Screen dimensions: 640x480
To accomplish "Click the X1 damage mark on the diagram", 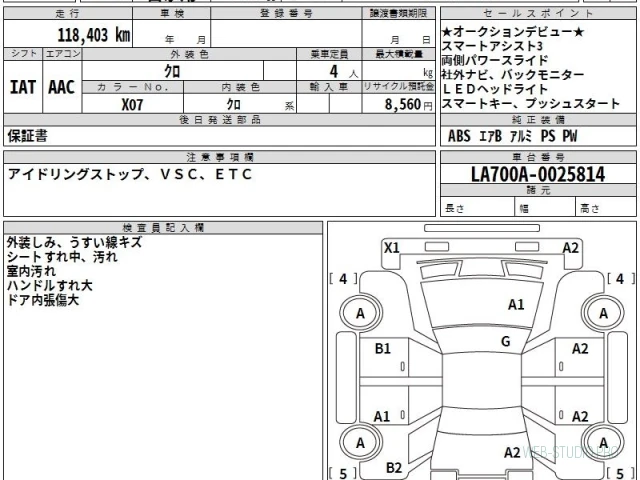I will [x=392, y=248].
